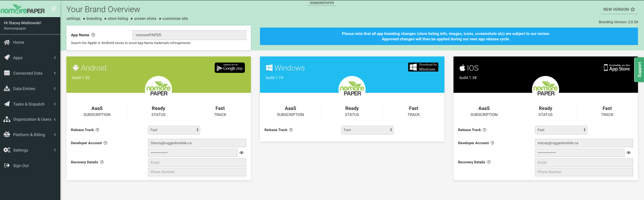Viewport: 644px width, 200px height.
Task: Open the branding section tab
Action: [94, 18]
